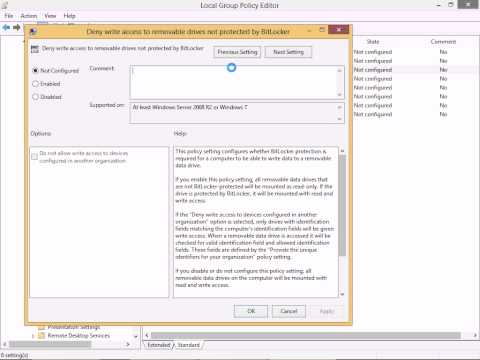Click the policy setting icon beside the setting name
The height and width of the screenshot is (360, 480).
point(35,49)
